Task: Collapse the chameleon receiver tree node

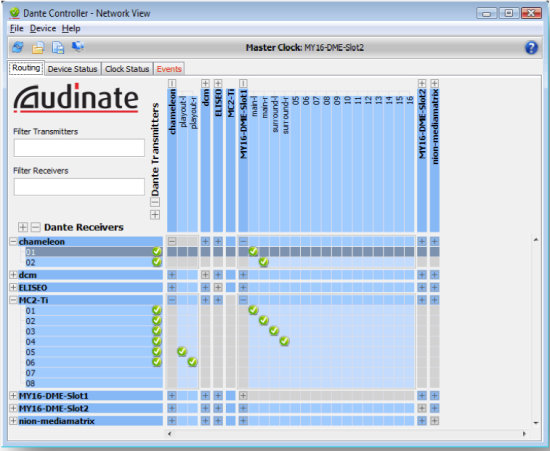Action: [13, 242]
